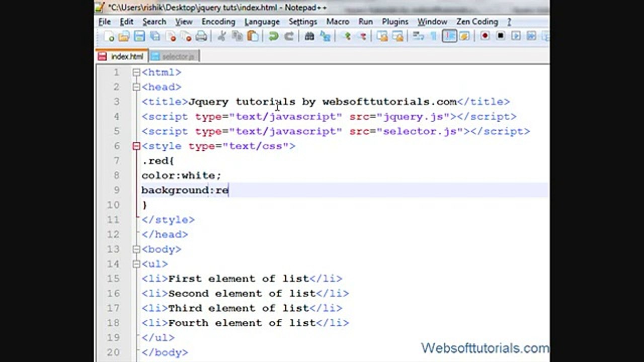Open the Language menu
This screenshot has width=644, height=362.
(x=262, y=22)
